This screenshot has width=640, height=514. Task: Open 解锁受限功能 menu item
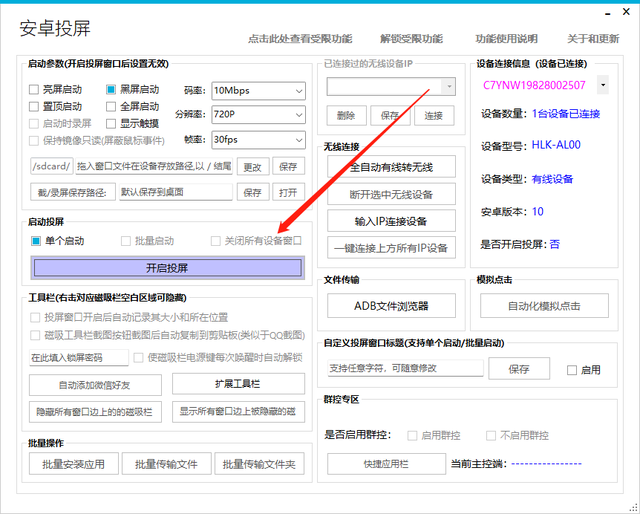[411, 39]
